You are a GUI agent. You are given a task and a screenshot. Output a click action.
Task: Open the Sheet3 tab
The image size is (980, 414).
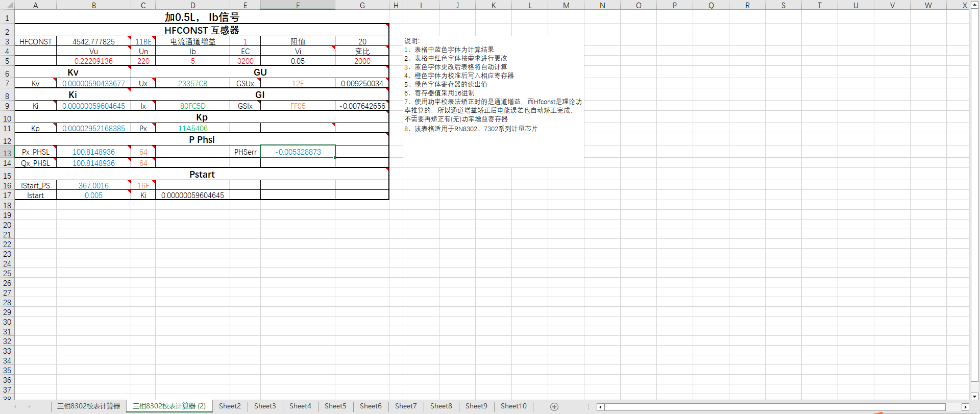(265, 406)
